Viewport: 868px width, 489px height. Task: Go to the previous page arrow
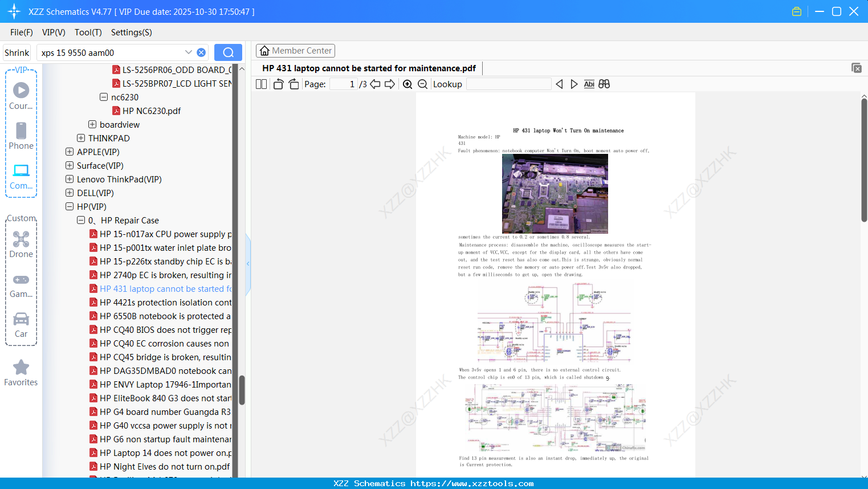click(x=375, y=84)
